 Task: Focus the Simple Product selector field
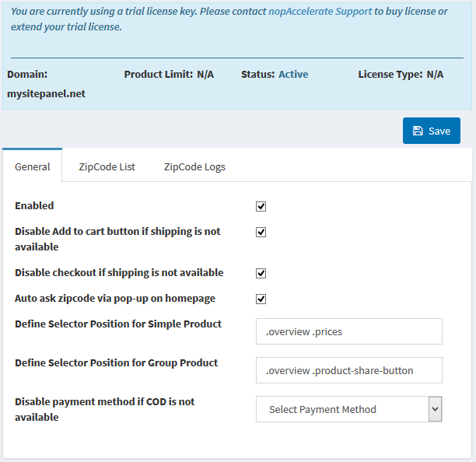pyautogui.click(x=348, y=331)
